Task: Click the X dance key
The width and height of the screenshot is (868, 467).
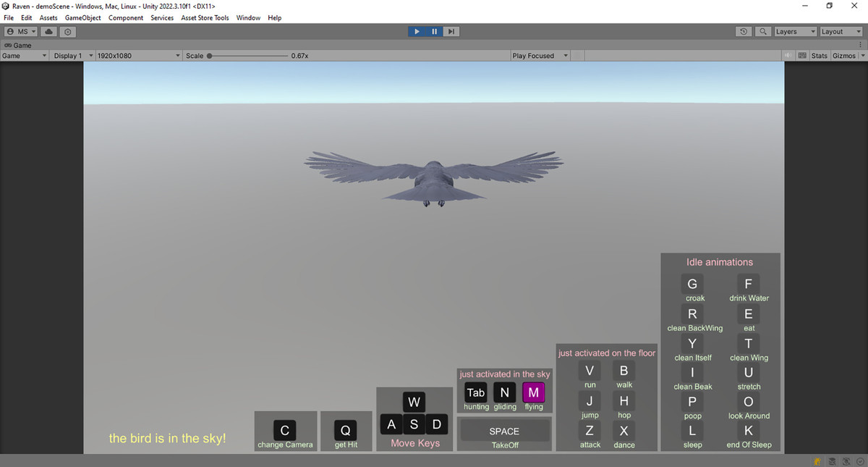Action: 624,431
